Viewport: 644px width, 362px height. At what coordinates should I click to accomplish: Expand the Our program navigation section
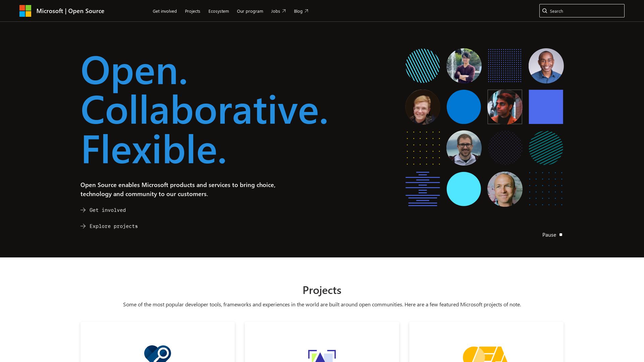tap(250, 11)
